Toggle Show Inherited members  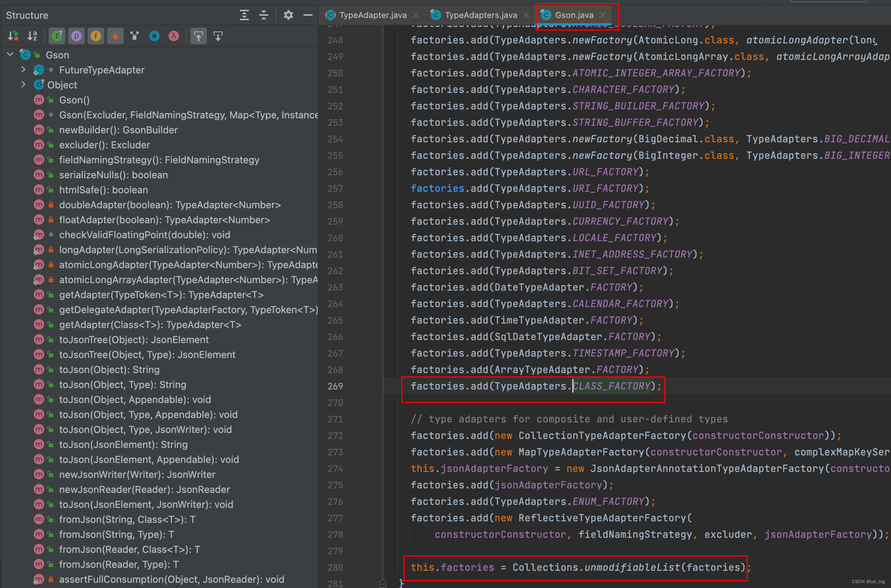[x=57, y=36]
